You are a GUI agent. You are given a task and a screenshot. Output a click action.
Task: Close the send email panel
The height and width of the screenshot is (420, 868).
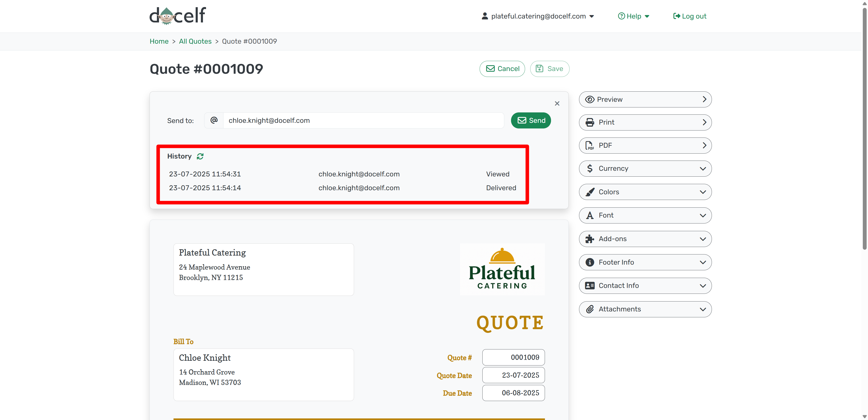(x=557, y=104)
